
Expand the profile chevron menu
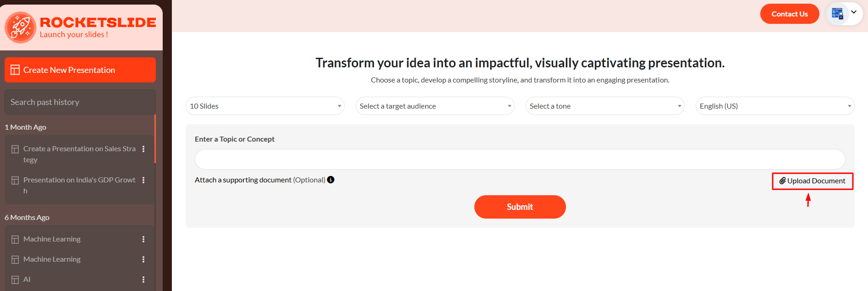click(854, 12)
